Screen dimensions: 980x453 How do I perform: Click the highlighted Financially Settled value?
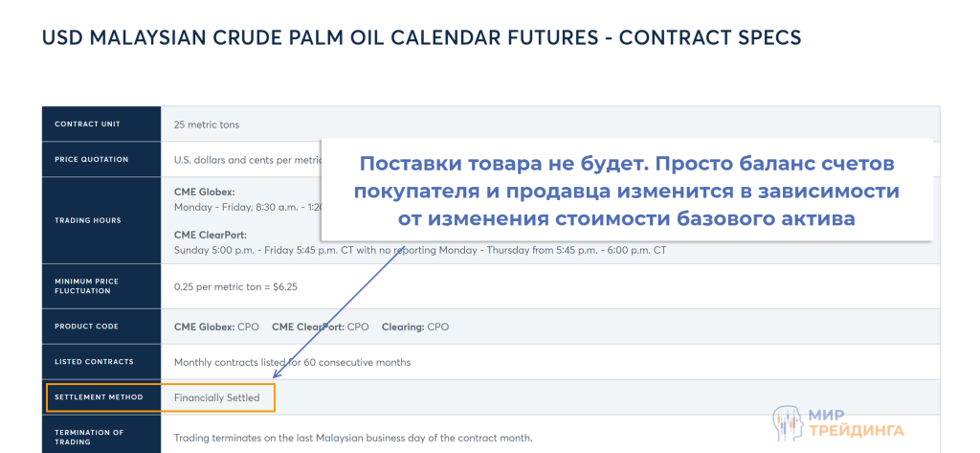point(216,397)
